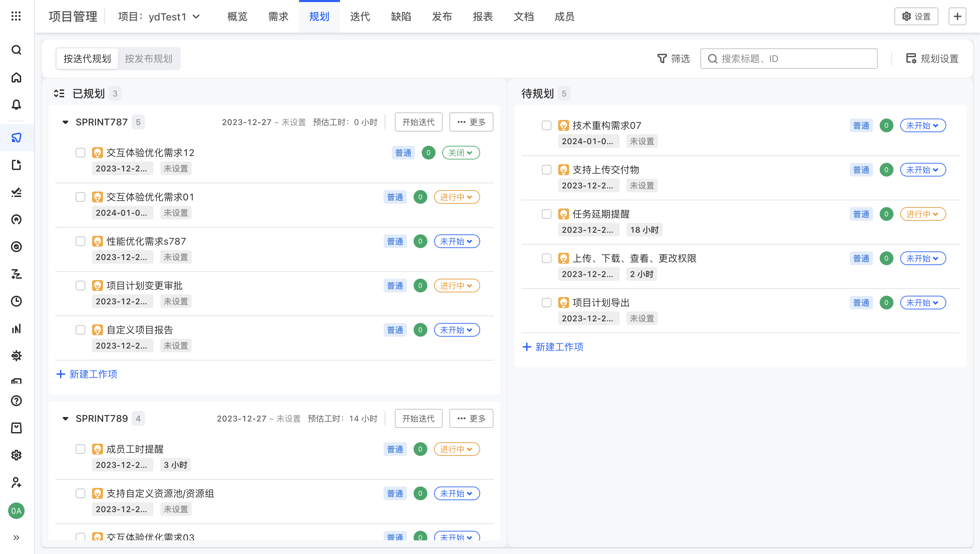Check the box for 交互体验优化需求12
Screen dimensions: 980x554
point(80,153)
